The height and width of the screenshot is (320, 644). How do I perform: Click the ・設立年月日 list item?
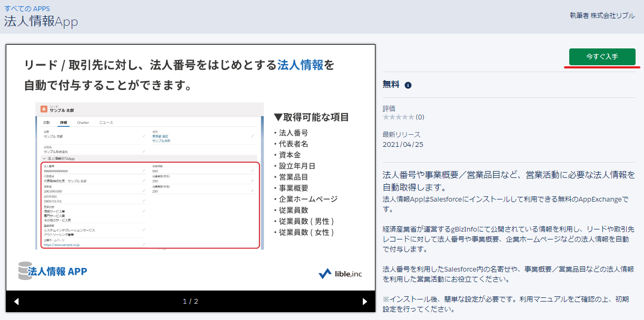click(x=294, y=166)
